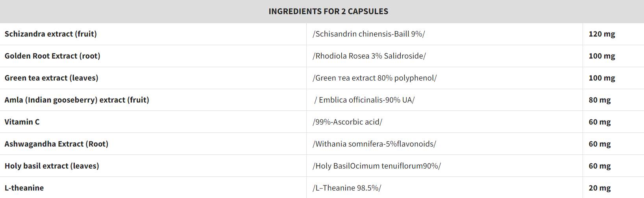Click the L-theanine ingredient name
Screen dimensions: 644x198
pos(24,188)
